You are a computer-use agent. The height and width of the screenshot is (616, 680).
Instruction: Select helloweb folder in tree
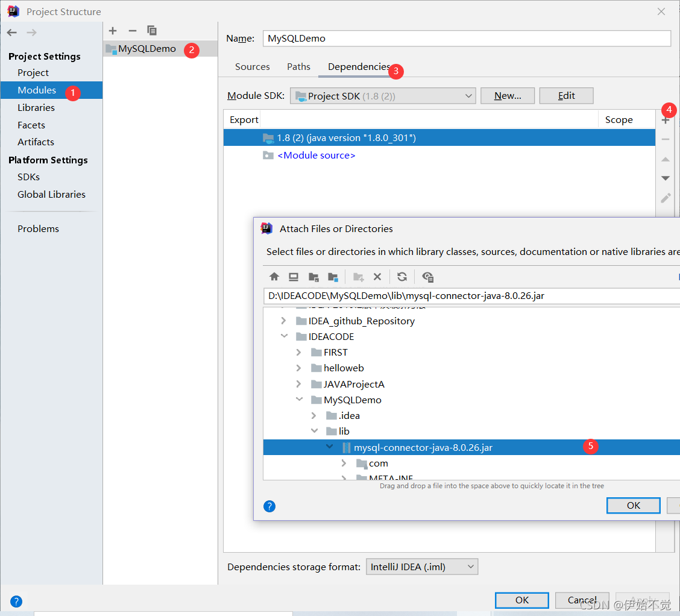(344, 368)
